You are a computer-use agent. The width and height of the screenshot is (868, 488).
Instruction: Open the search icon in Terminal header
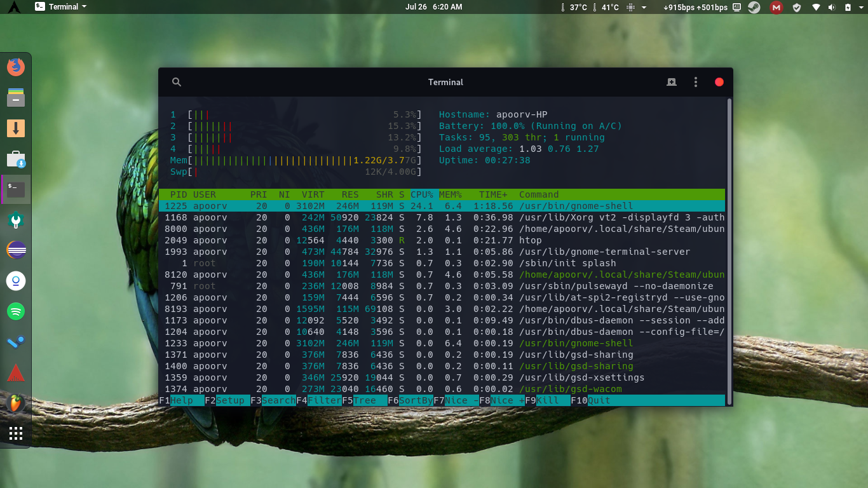coord(176,82)
